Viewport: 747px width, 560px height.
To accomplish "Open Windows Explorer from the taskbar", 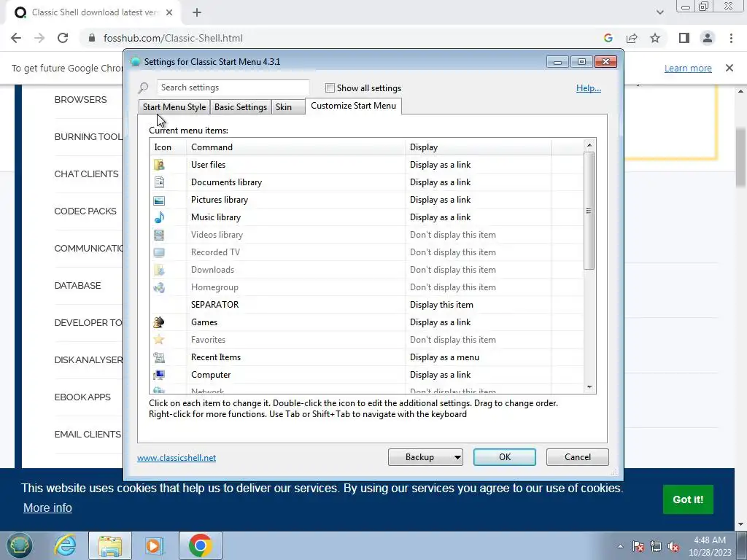I will pos(110,545).
